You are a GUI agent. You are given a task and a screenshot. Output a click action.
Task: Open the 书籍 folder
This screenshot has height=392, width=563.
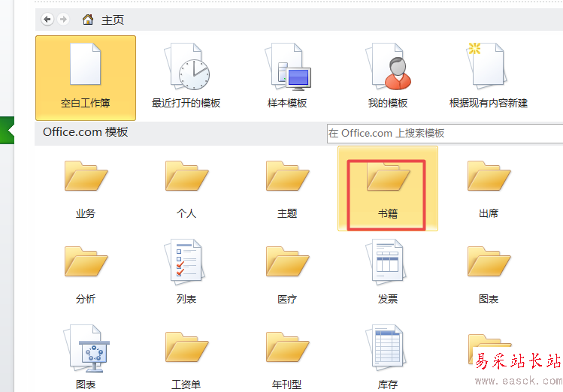388,188
